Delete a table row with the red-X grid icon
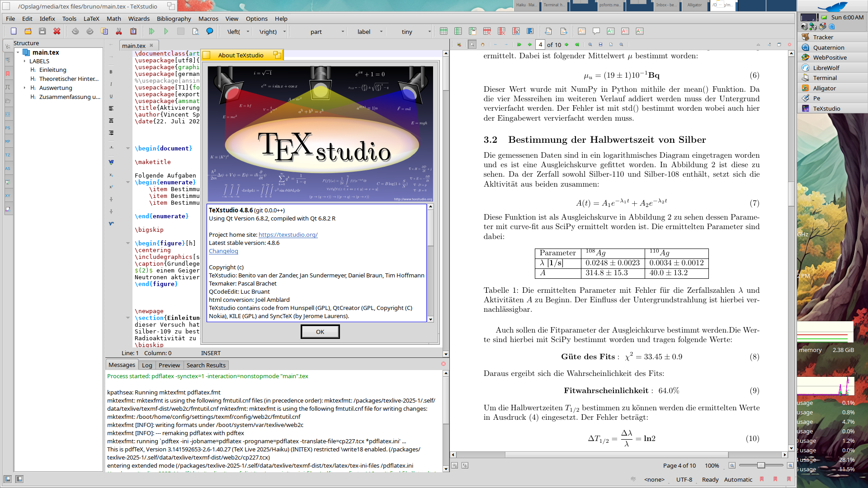The width and height of the screenshot is (868, 488). pos(487,31)
